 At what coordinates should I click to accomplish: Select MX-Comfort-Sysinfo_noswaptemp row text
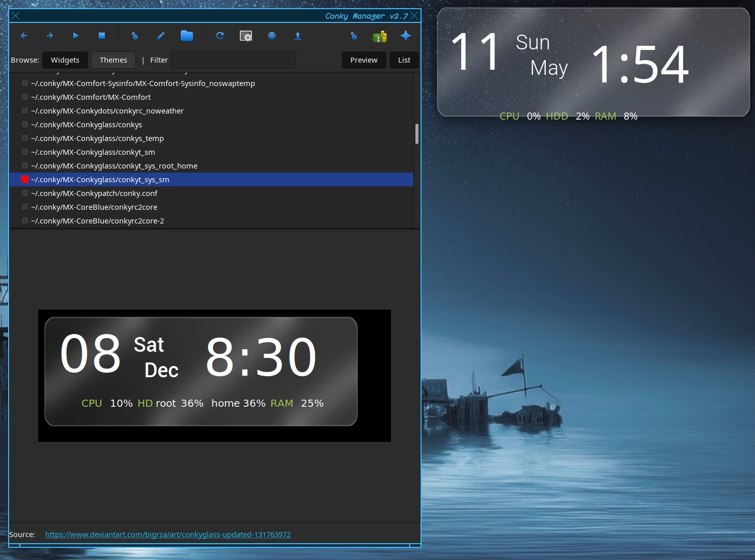[x=143, y=83]
